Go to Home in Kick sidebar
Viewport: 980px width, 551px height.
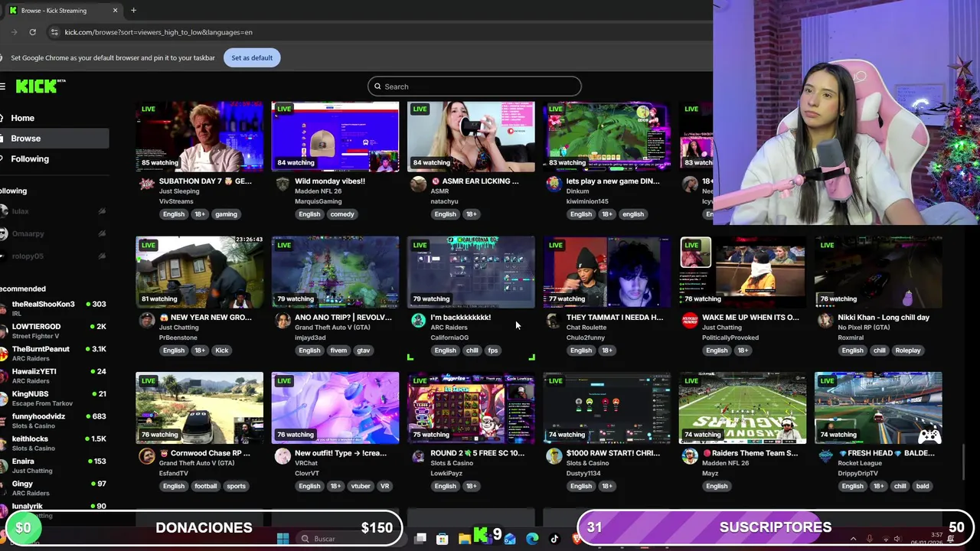[x=54, y=118]
